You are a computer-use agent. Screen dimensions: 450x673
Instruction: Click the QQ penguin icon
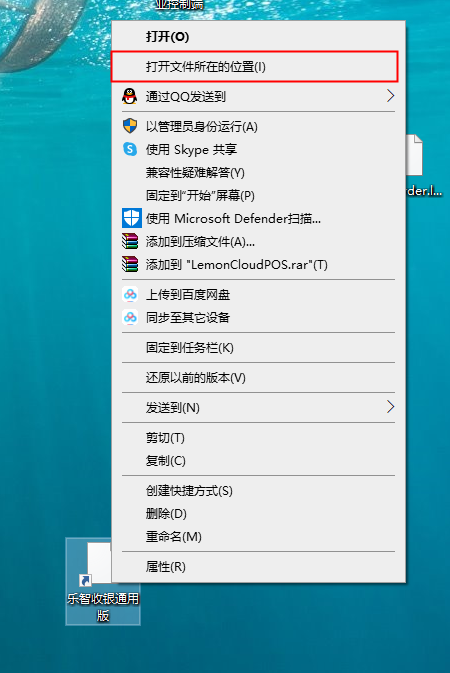[129, 96]
